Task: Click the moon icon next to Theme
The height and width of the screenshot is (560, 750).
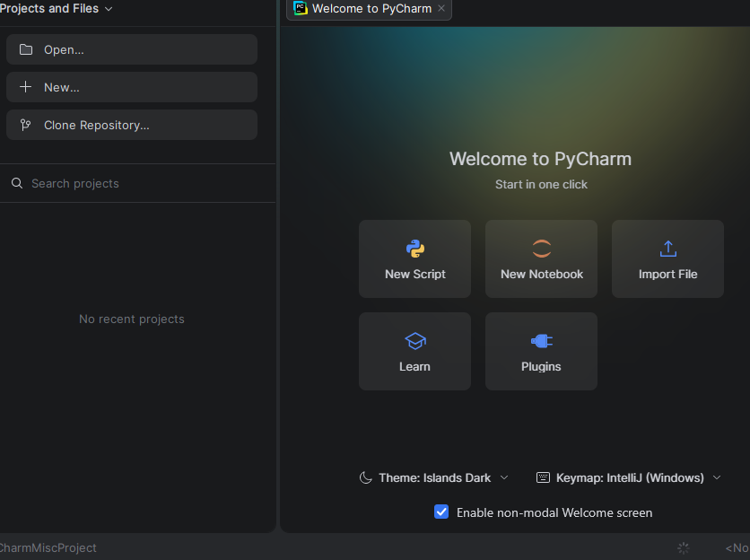Action: [365, 477]
